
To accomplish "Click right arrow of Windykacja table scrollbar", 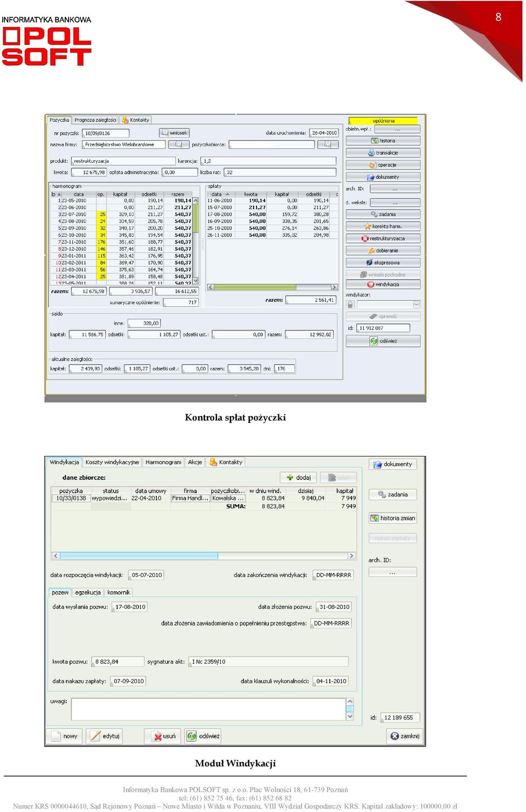I will pyautogui.click(x=351, y=556).
